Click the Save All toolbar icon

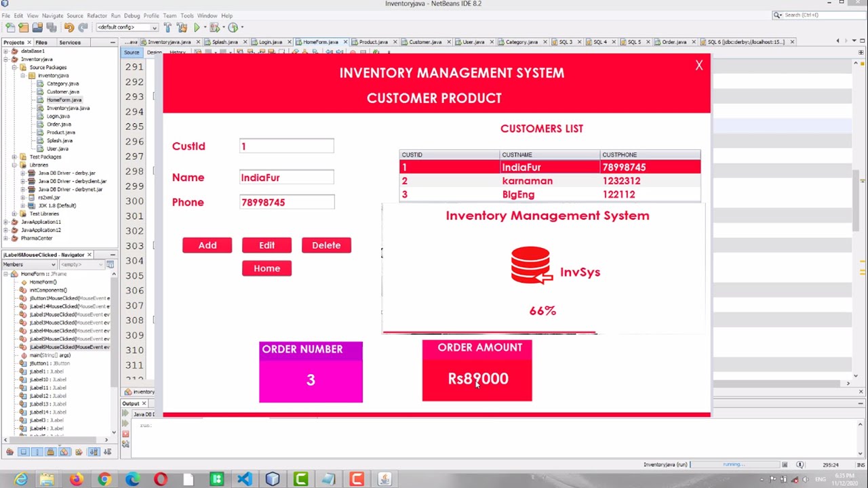[x=51, y=27]
